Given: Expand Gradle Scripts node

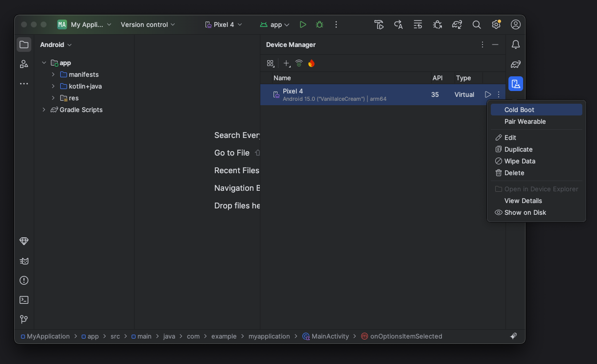Looking at the screenshot, I should (44, 110).
